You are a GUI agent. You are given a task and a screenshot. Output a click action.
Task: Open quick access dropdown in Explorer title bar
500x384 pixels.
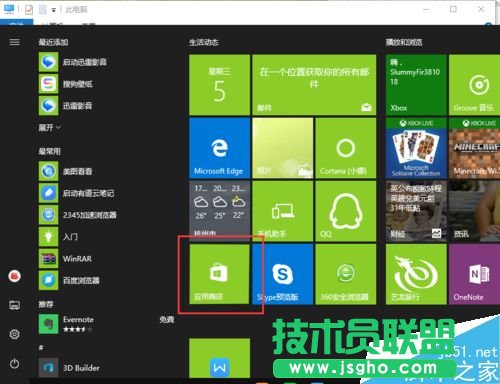(53, 10)
